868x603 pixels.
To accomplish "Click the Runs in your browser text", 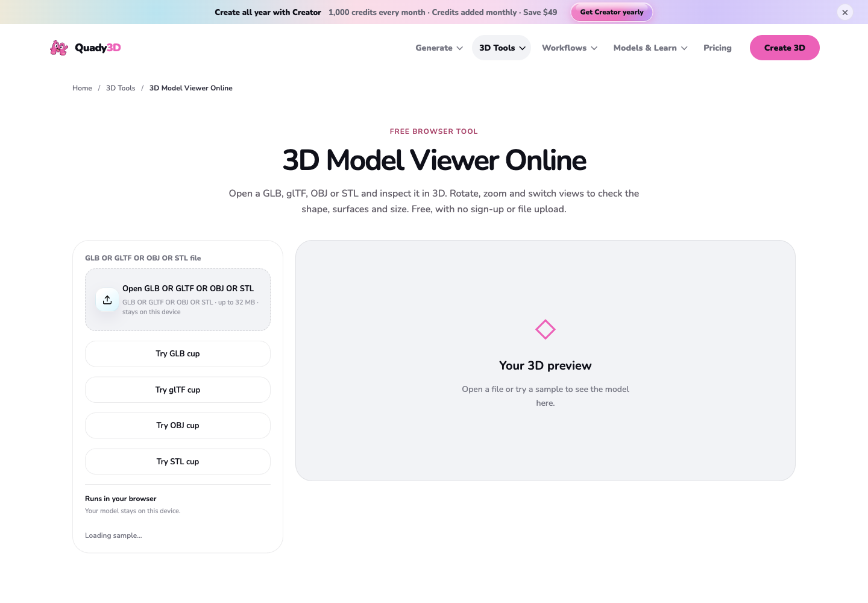I will [x=121, y=499].
